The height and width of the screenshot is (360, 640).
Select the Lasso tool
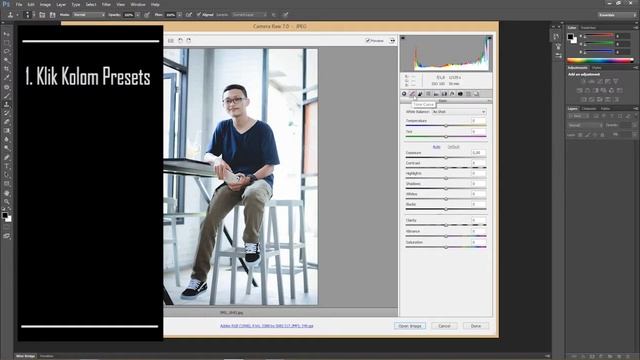tap(7, 51)
